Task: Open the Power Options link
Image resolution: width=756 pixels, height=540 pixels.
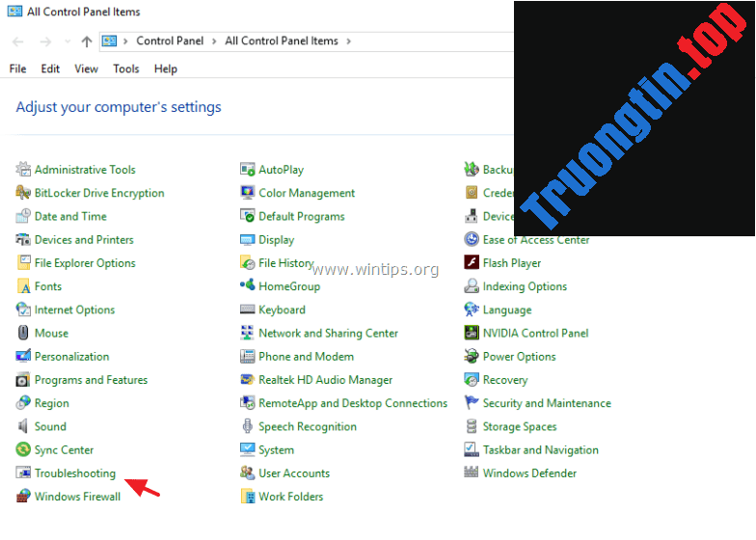Action: [x=519, y=357]
